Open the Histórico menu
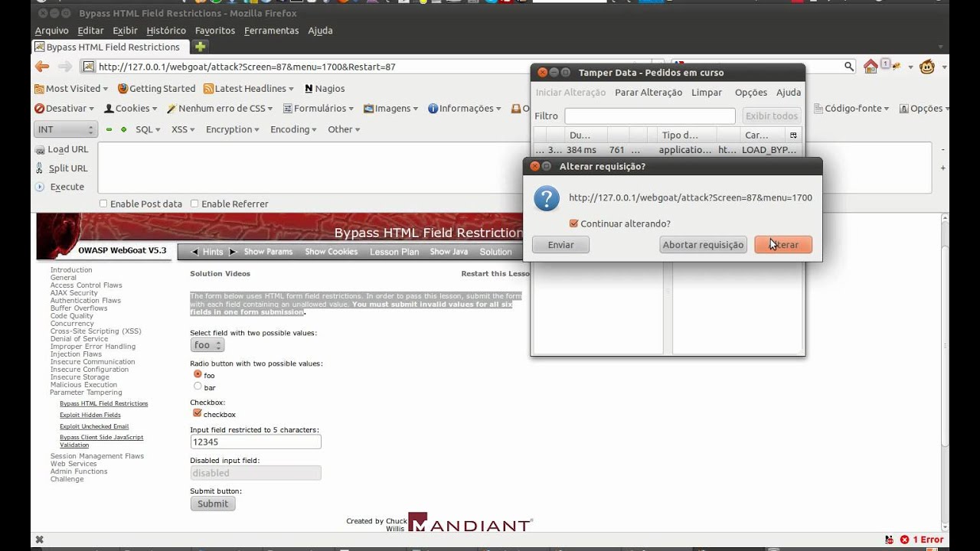 tap(166, 31)
